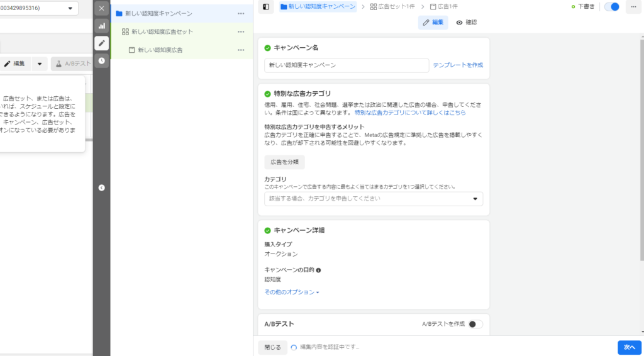Expand the カテゴリ dropdown

tap(374, 199)
